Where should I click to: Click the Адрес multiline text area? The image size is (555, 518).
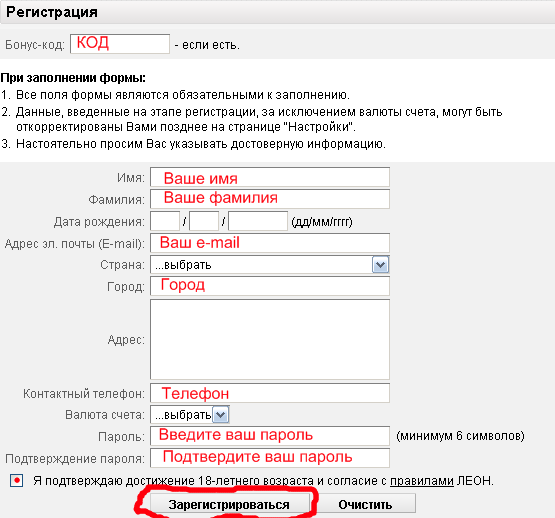click(x=270, y=340)
